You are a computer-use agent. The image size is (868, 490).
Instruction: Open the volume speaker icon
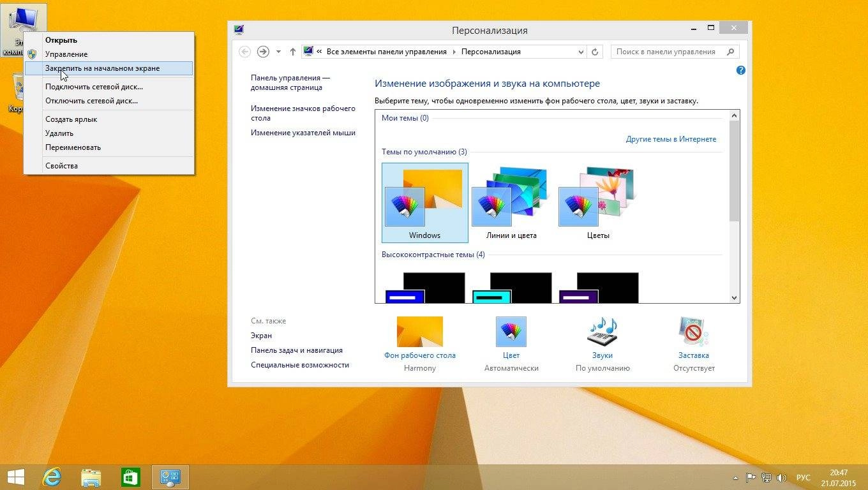pyautogui.click(x=781, y=477)
